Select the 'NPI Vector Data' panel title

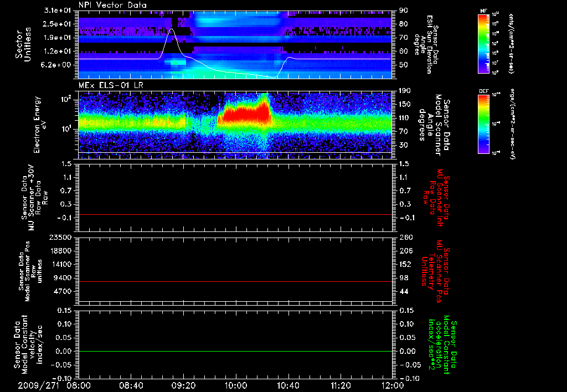(112, 5)
